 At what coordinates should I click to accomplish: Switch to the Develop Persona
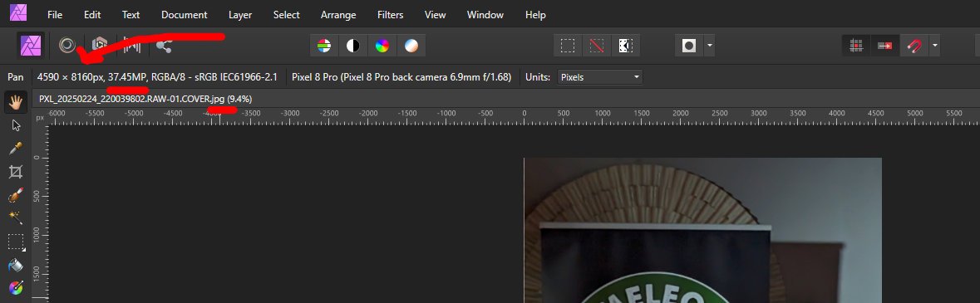[100, 45]
